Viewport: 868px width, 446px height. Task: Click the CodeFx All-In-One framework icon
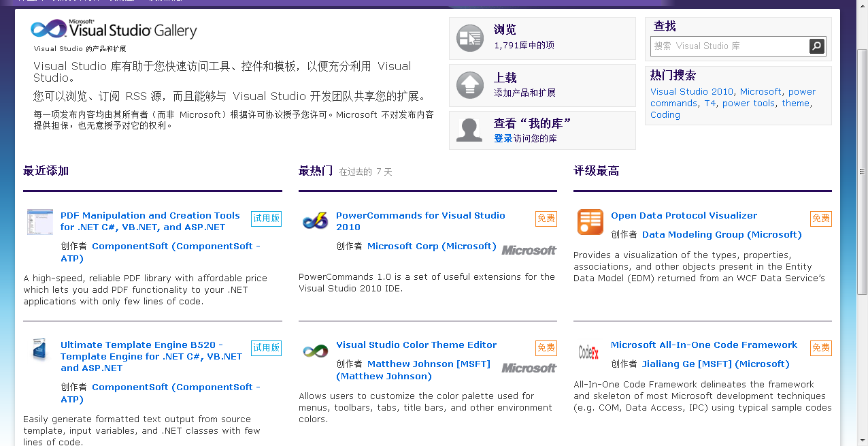[589, 351]
